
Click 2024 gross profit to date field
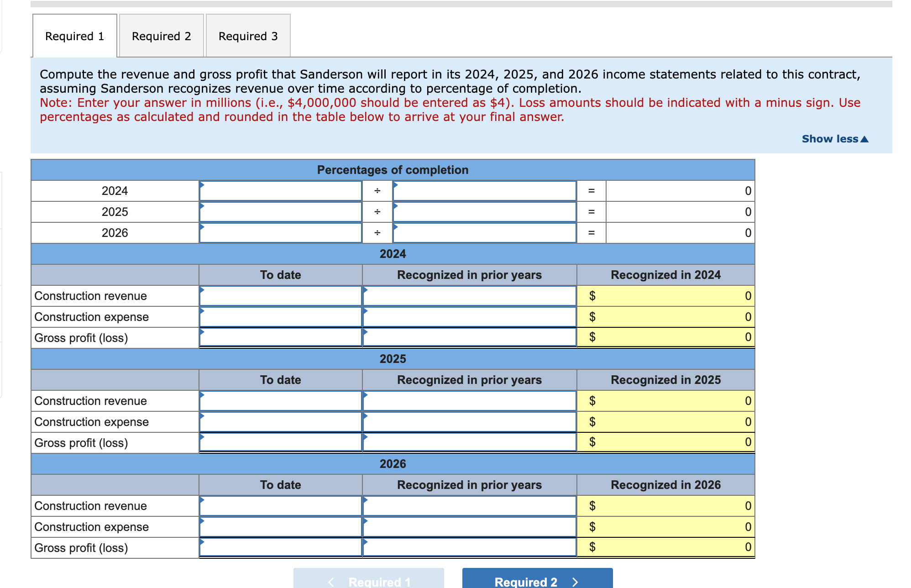281,337
